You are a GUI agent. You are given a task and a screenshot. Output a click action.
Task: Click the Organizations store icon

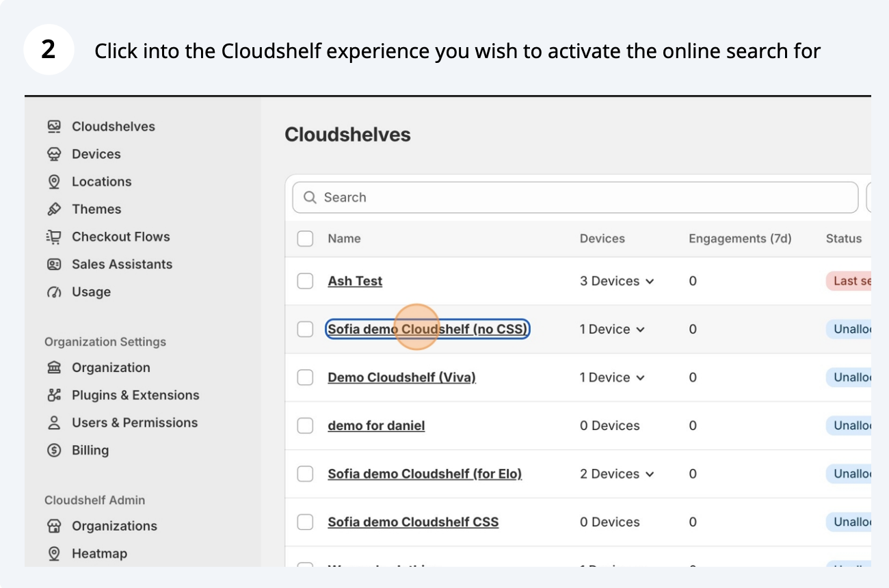pos(54,526)
